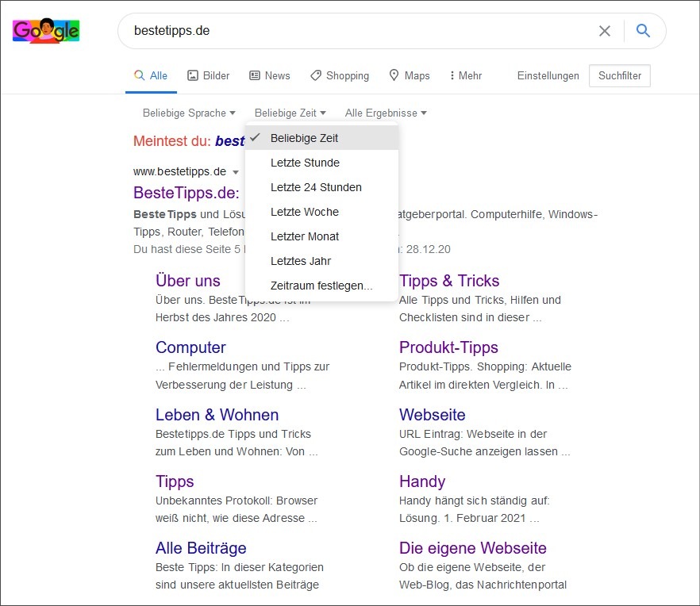Click the magnifying glass search icon
Image resolution: width=700 pixels, height=606 pixels.
coord(643,30)
